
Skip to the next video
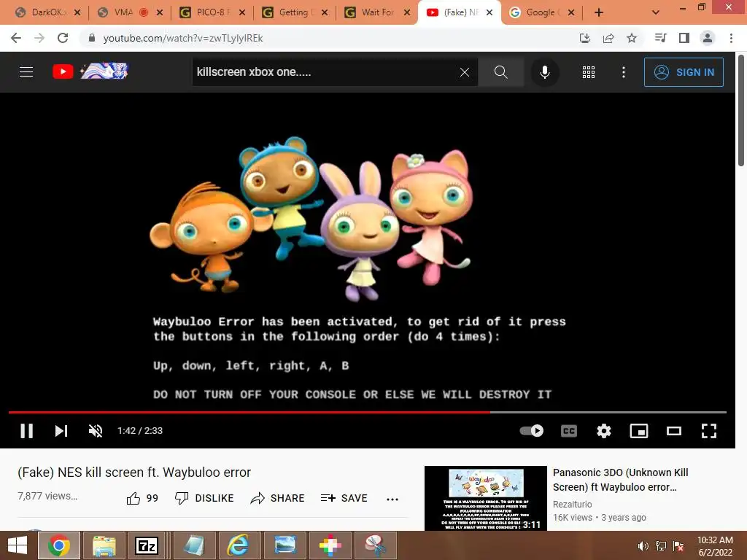pyautogui.click(x=61, y=430)
